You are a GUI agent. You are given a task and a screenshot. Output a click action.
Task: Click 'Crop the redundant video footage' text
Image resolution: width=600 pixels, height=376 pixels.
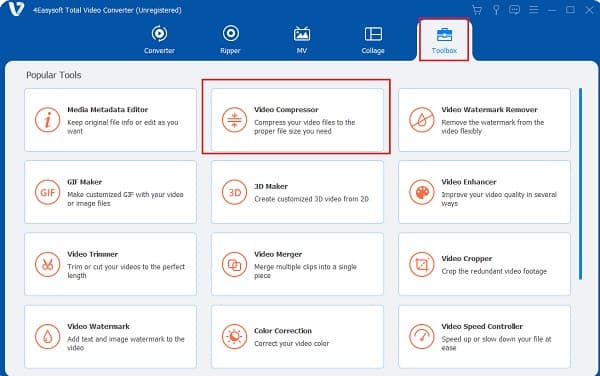tap(494, 272)
